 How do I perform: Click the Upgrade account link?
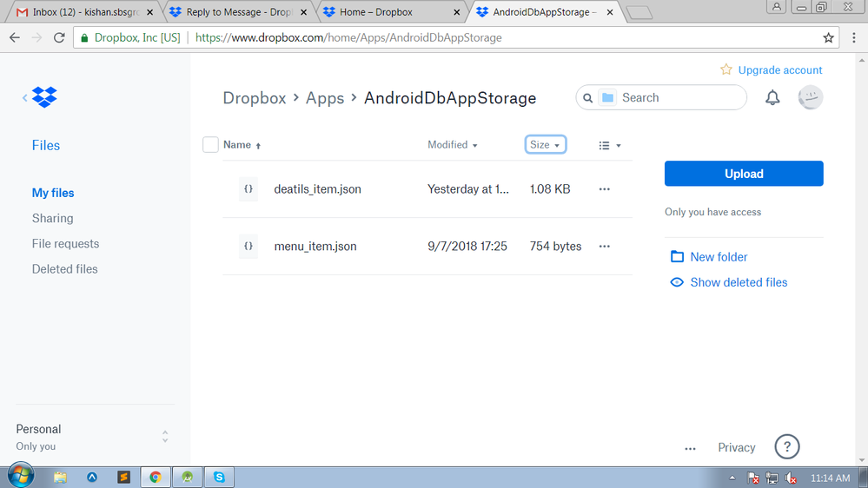pyautogui.click(x=780, y=70)
